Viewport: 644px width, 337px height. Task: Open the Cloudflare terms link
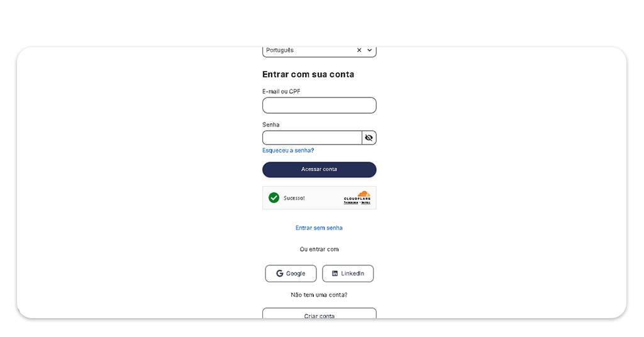tap(365, 203)
